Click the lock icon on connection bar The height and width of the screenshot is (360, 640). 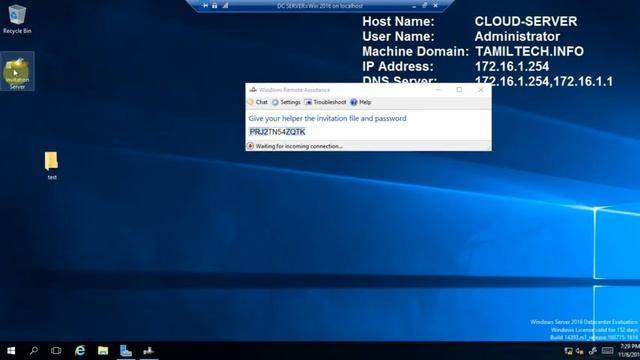click(215, 5)
